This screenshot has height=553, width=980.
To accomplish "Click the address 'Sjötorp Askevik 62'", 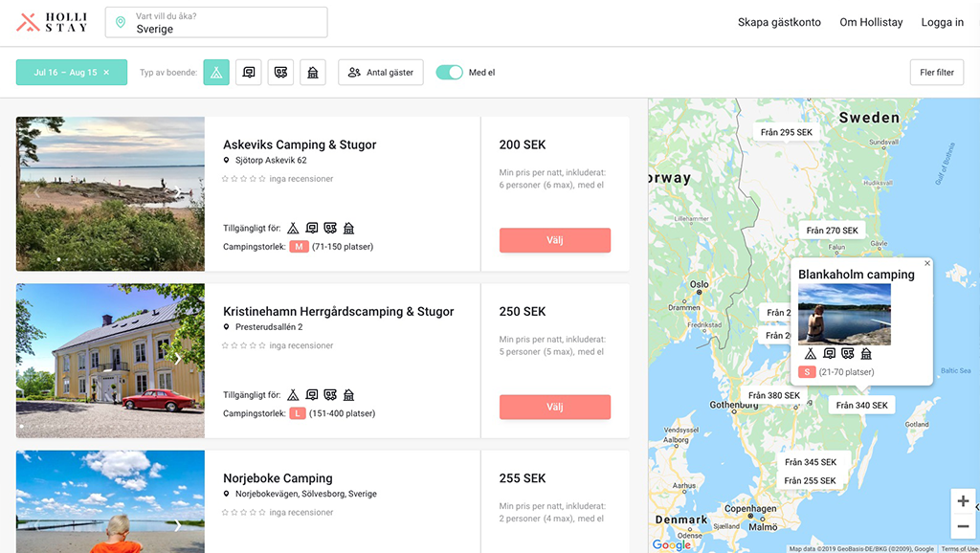I will (x=271, y=160).
